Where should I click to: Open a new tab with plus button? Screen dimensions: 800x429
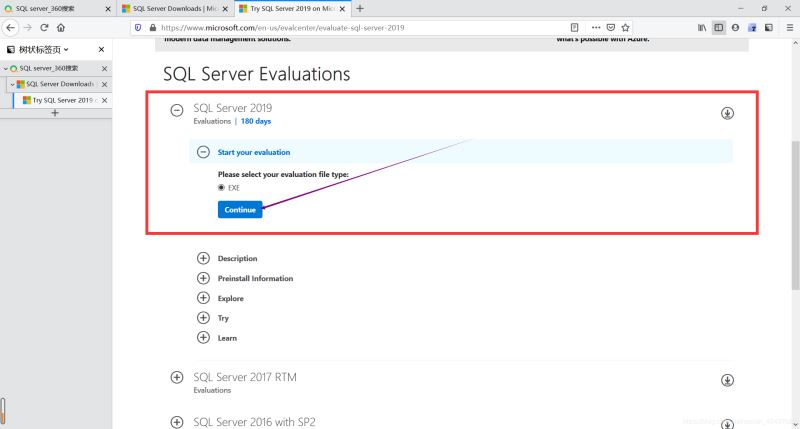click(360, 8)
